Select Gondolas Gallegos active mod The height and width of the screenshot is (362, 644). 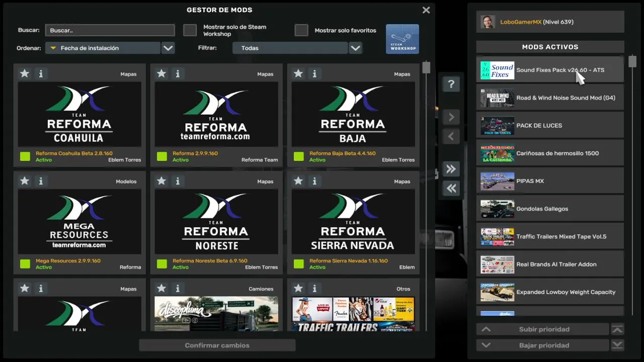(x=550, y=209)
